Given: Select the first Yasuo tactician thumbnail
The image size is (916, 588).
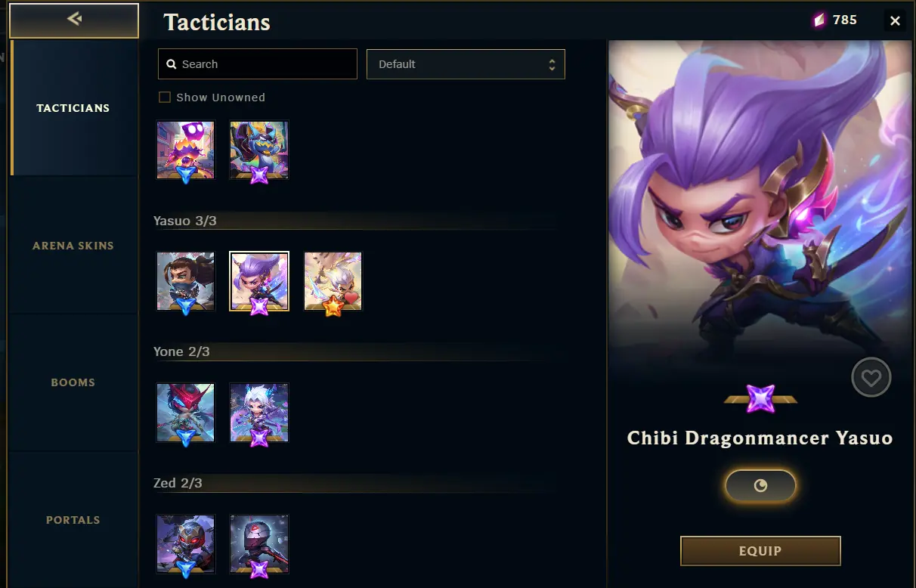Looking at the screenshot, I should (x=186, y=281).
